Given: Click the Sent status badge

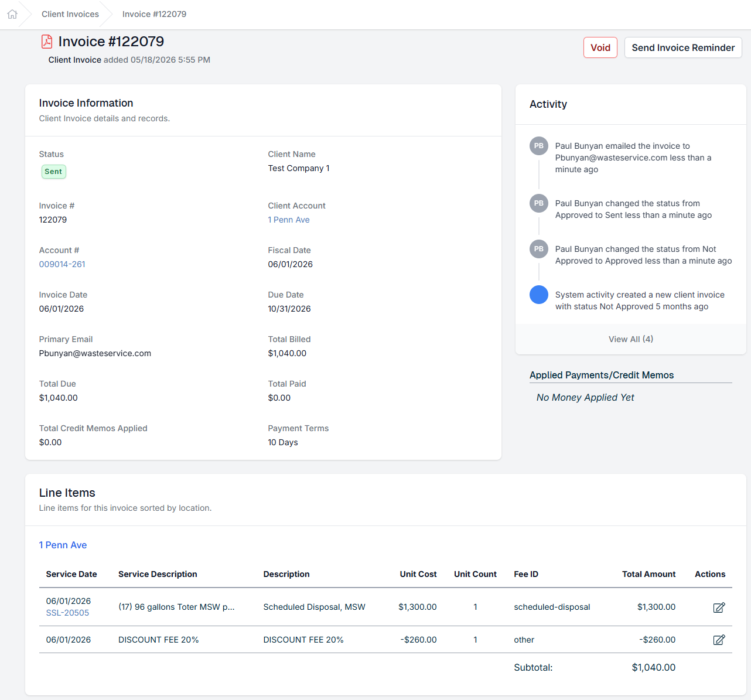Looking at the screenshot, I should (53, 172).
